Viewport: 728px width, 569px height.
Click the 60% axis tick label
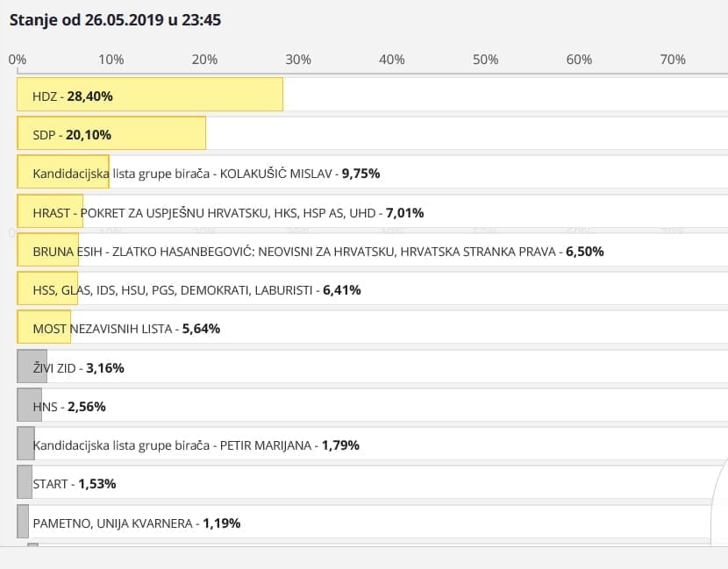click(x=579, y=60)
